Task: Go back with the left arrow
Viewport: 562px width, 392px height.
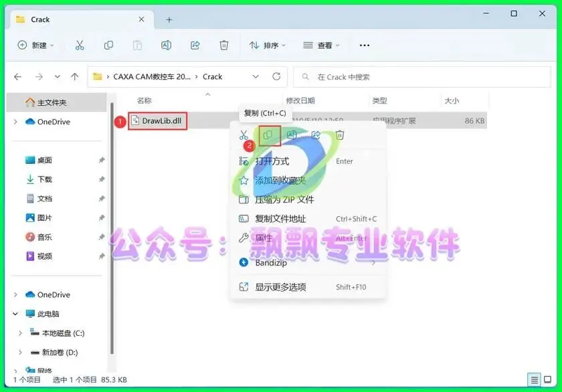Action: pyautogui.click(x=18, y=77)
